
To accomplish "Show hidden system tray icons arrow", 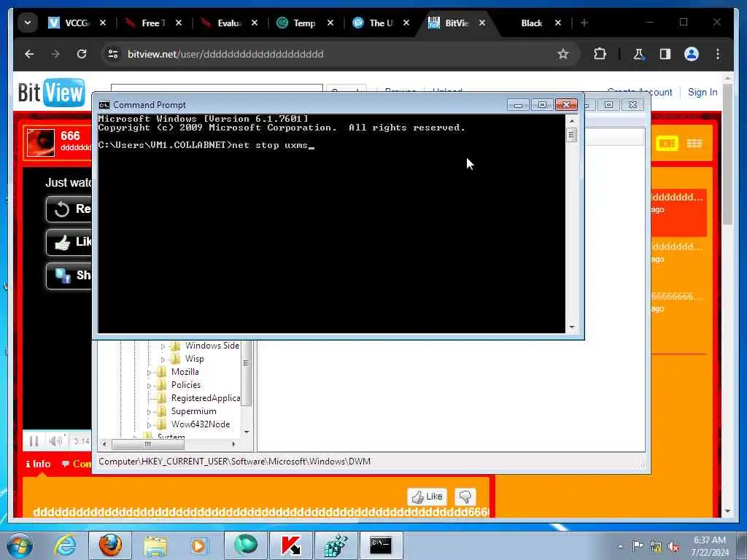I will [620, 547].
